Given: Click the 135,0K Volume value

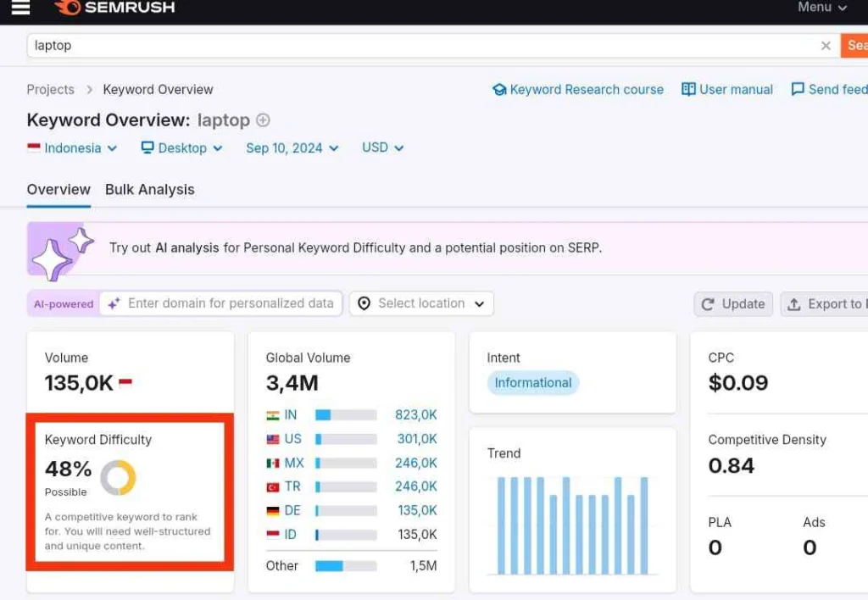Looking at the screenshot, I should [79, 383].
